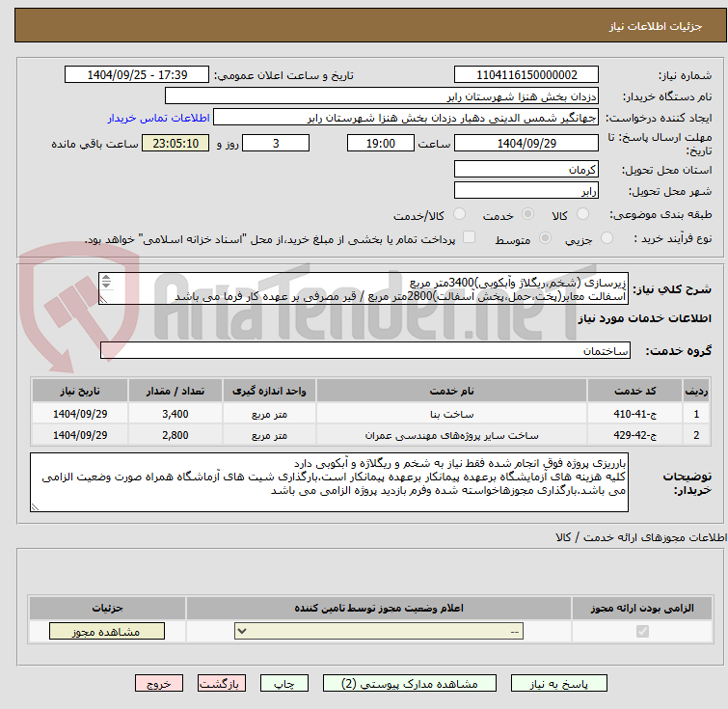Screen dimensions: 728x709
Task: Click the remaining time field 23:05:10
Action: coord(175,143)
